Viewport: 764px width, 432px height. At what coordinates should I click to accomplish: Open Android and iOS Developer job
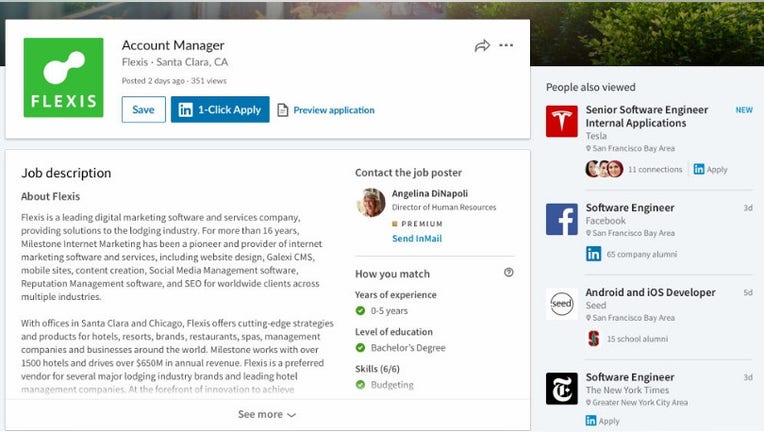click(x=650, y=293)
